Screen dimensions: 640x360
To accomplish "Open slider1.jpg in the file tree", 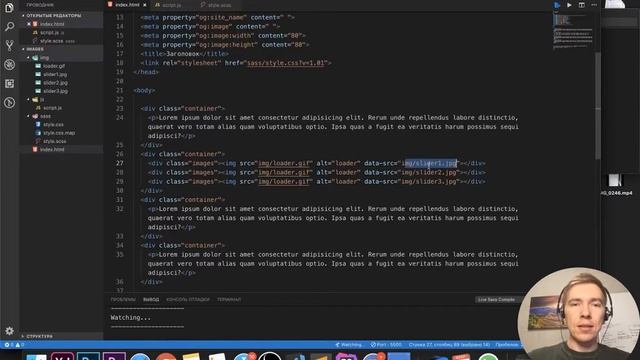I will (x=55, y=74).
